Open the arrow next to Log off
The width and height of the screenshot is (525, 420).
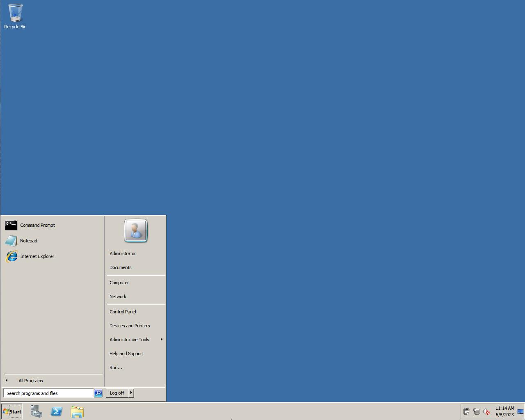pyautogui.click(x=131, y=393)
